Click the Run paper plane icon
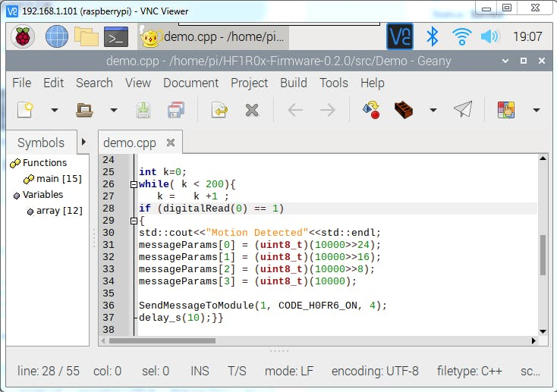The image size is (557, 392). point(463,110)
